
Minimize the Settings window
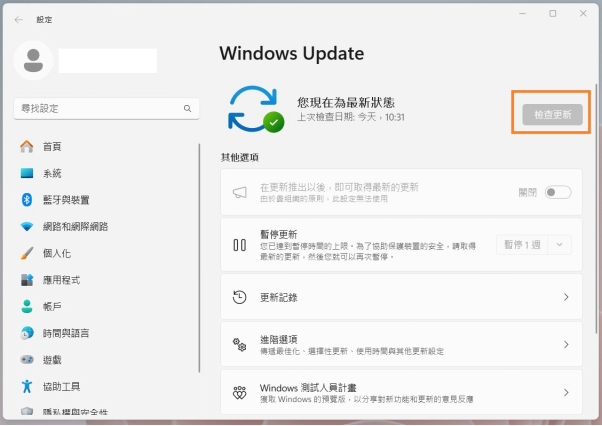[523, 14]
